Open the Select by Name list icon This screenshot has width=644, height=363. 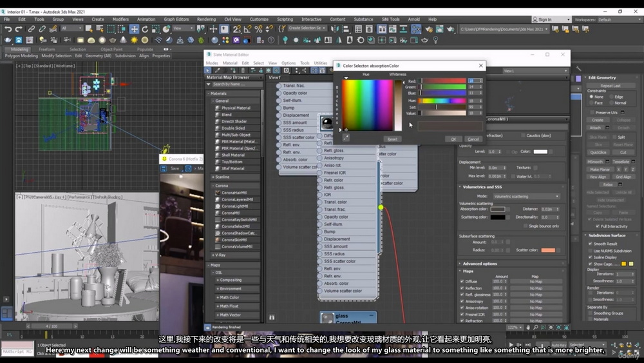pyautogui.click(x=100, y=29)
